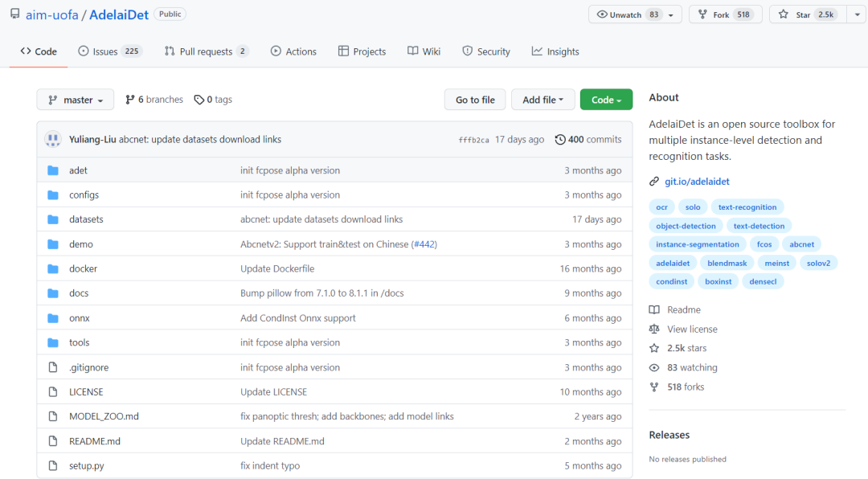Click the instance-segmentation topic tag
Image resolution: width=868 pixels, height=479 pixels.
pyautogui.click(x=698, y=244)
